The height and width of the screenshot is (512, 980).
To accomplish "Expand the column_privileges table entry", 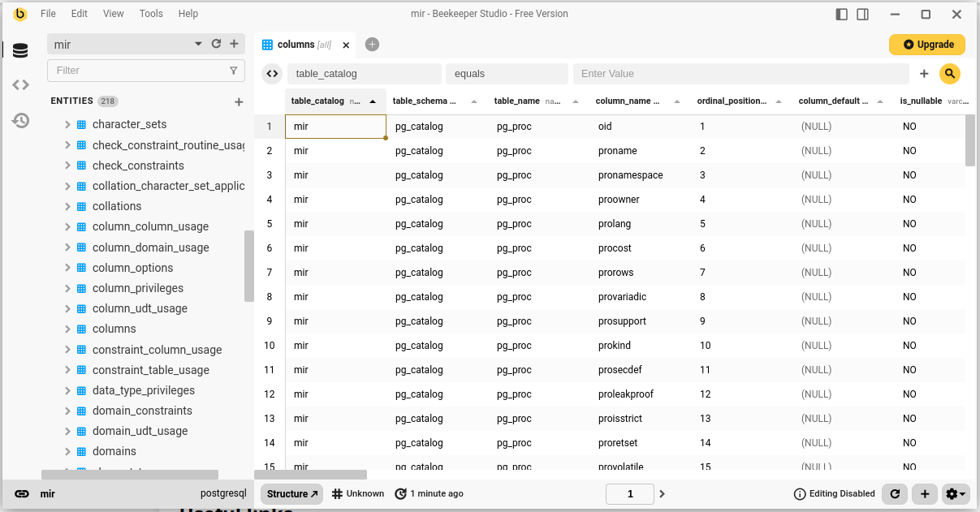I will pyautogui.click(x=68, y=288).
